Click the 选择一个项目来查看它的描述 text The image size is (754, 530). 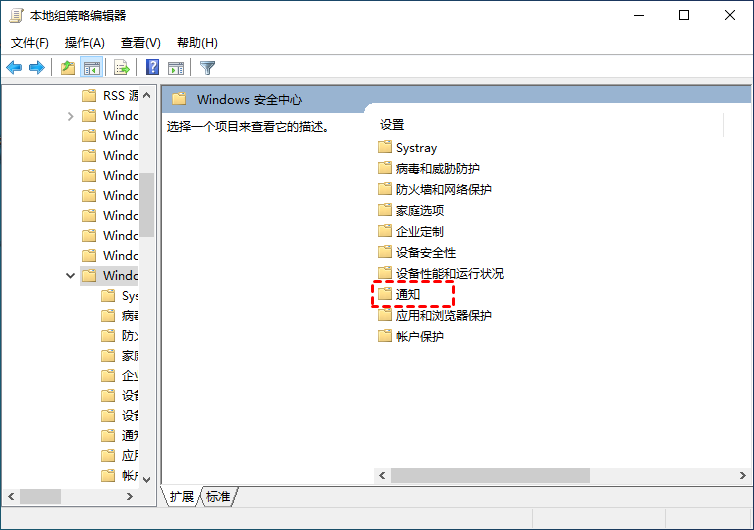248,127
